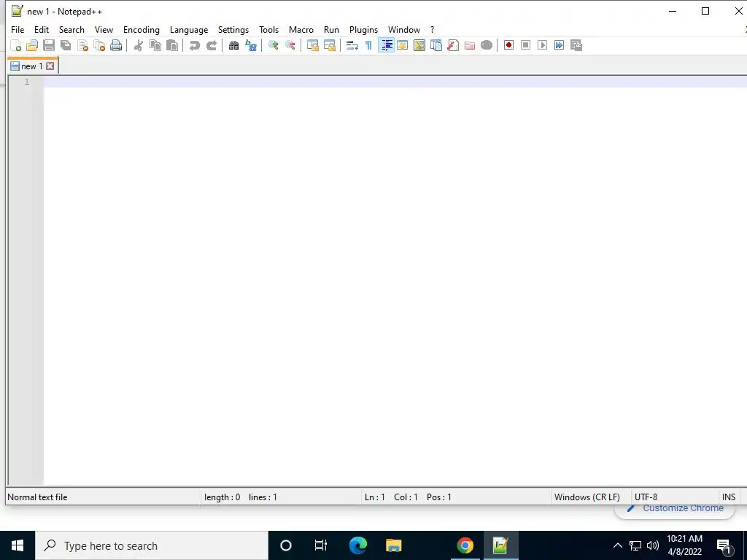Close the current document via the Close toolbar icon
This screenshot has height=560, width=747.
(82, 45)
